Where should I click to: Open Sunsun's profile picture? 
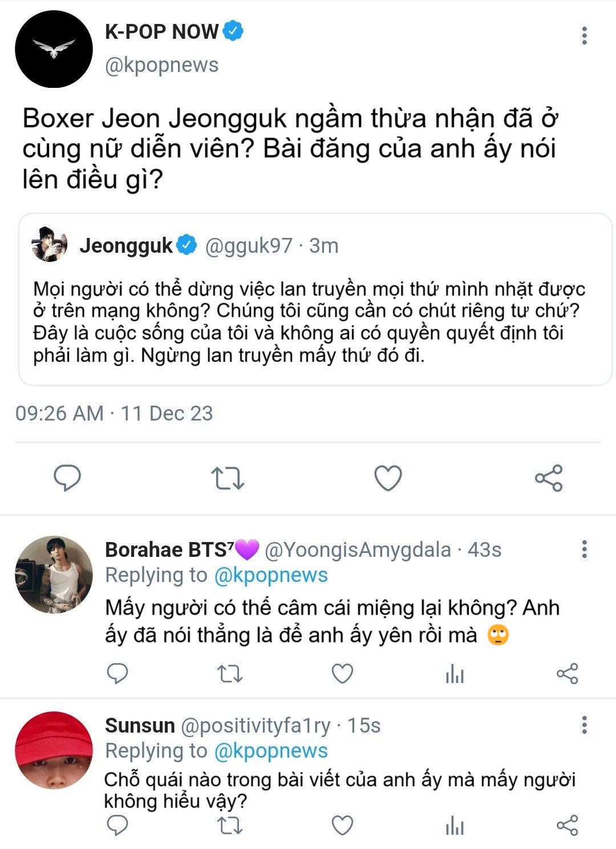pos(54,750)
